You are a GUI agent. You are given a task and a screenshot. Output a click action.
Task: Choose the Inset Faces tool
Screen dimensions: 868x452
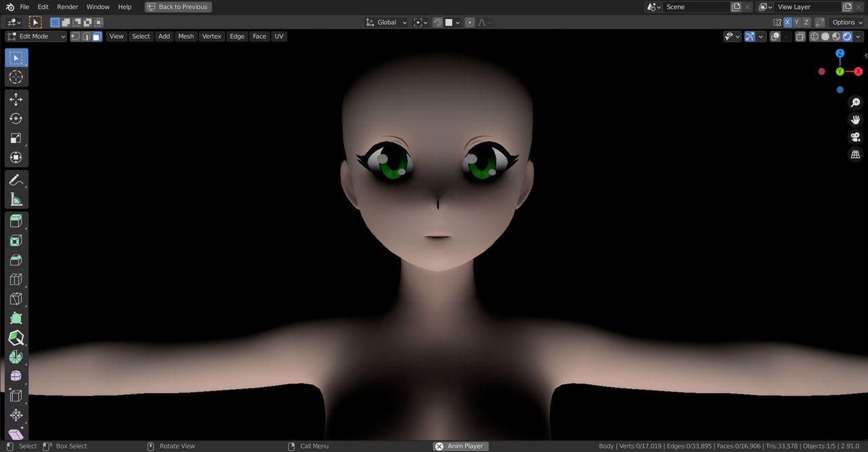tap(16, 241)
